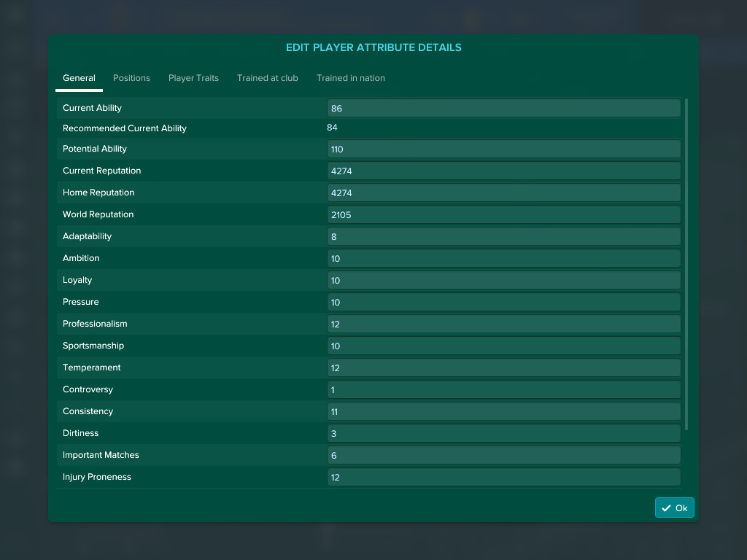Click the Professionalism value box

coord(503,324)
